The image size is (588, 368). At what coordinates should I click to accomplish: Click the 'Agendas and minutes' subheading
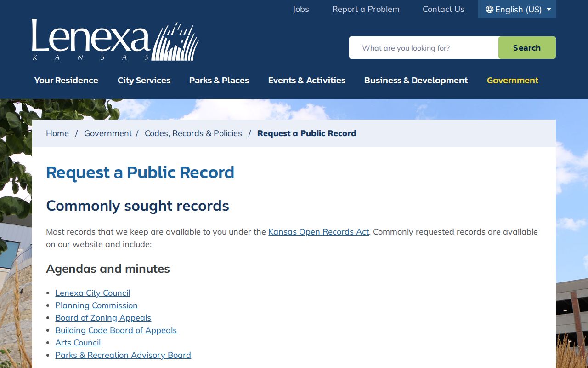tap(108, 269)
